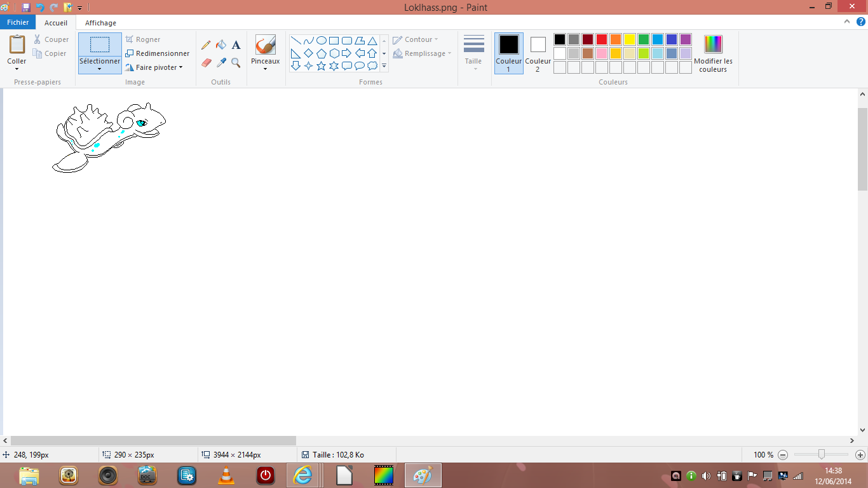This screenshot has height=488, width=868.
Task: Choose the oval shape
Action: tap(321, 41)
